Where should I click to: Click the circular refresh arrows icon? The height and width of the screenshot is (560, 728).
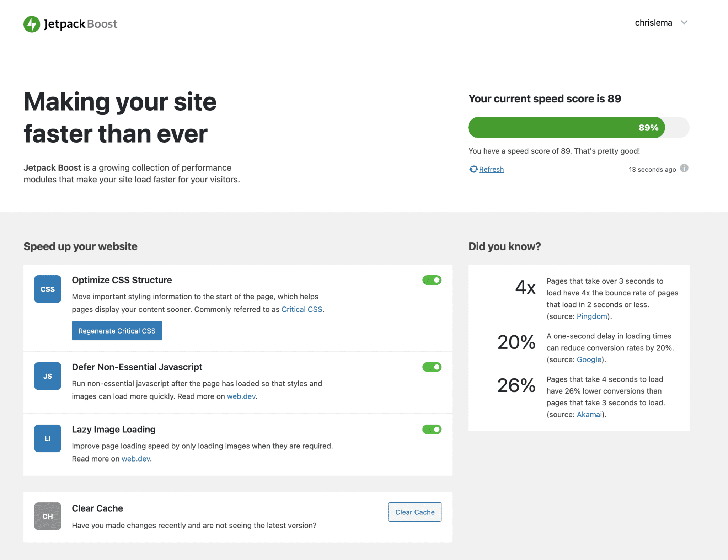[x=473, y=169]
